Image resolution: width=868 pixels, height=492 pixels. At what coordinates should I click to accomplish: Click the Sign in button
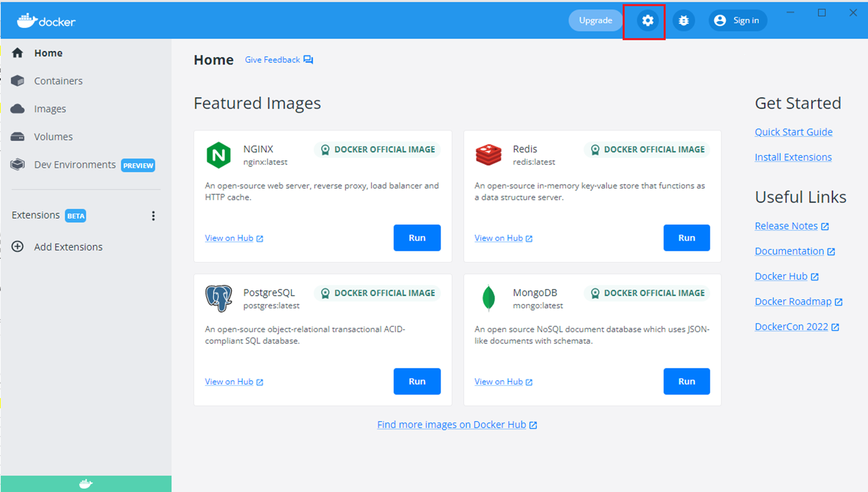tap(737, 20)
